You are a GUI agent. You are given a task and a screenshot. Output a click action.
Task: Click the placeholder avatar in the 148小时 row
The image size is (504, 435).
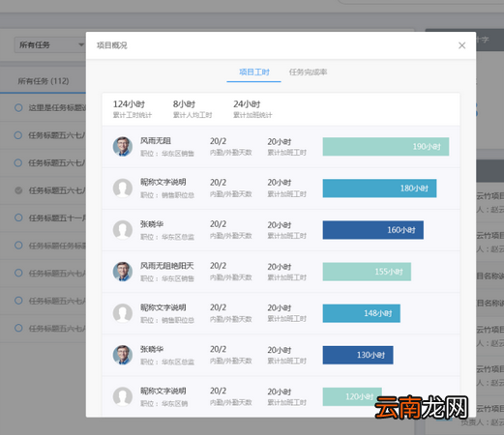pos(123,313)
